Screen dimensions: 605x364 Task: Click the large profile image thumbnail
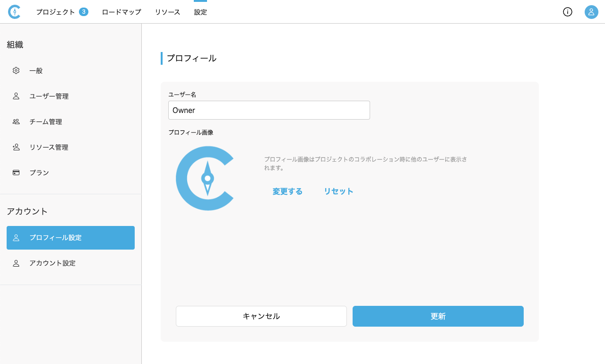point(206,178)
